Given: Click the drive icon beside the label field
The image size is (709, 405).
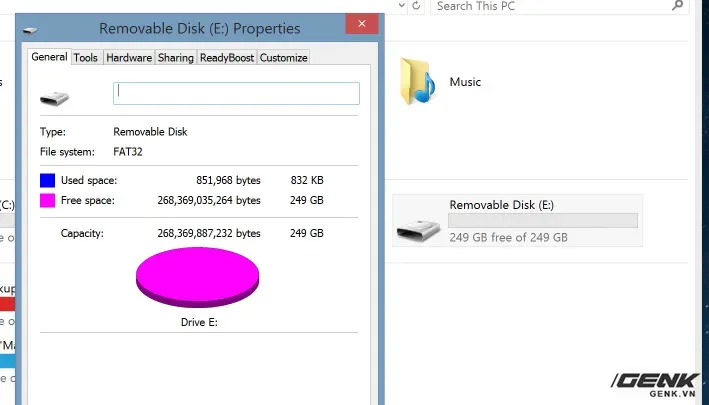Looking at the screenshot, I should (54, 98).
